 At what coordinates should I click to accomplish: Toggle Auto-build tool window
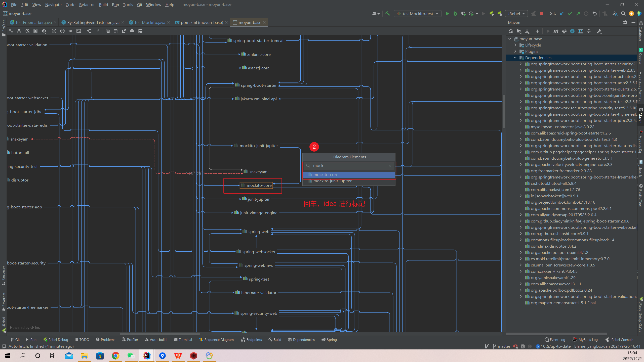click(x=155, y=340)
